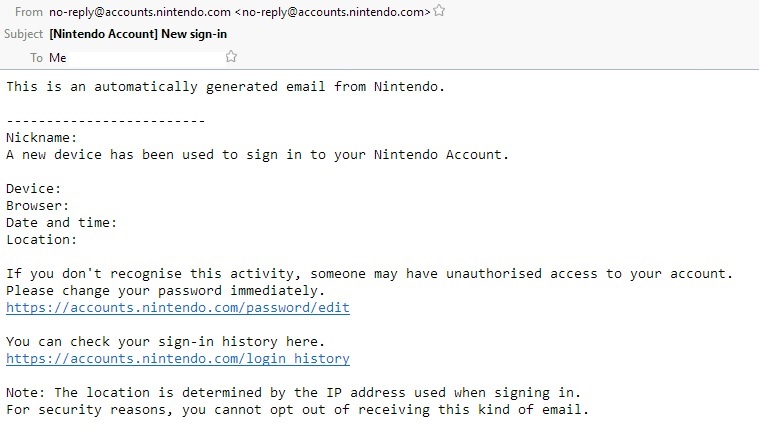Click the 'Note: The location is determined' line
Viewport: 759px width, 440px height.
pyautogui.click(x=293, y=393)
